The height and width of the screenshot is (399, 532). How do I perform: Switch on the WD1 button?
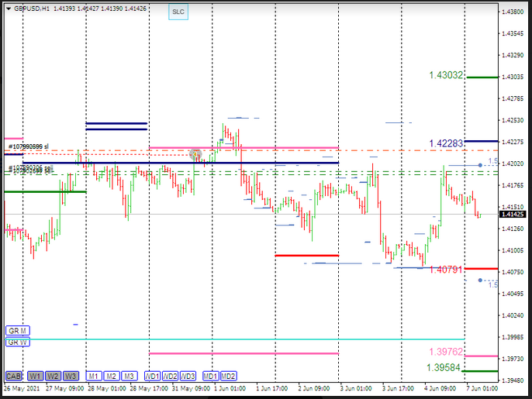coord(153,376)
